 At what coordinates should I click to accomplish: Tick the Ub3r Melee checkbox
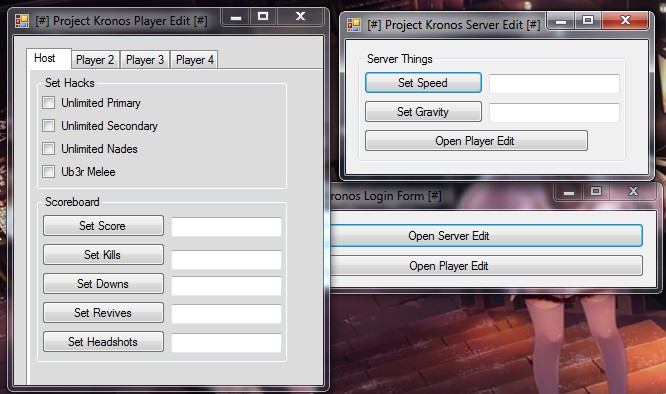[x=48, y=171]
